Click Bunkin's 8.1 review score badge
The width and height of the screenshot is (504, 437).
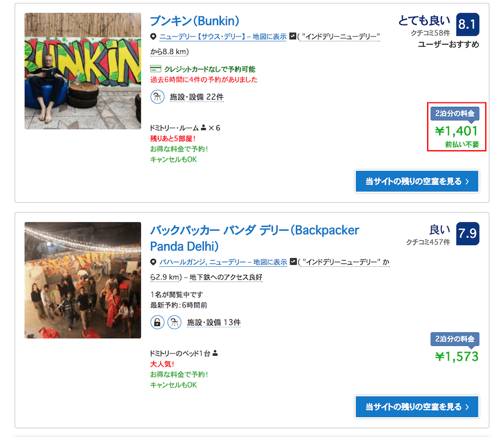pos(468,24)
